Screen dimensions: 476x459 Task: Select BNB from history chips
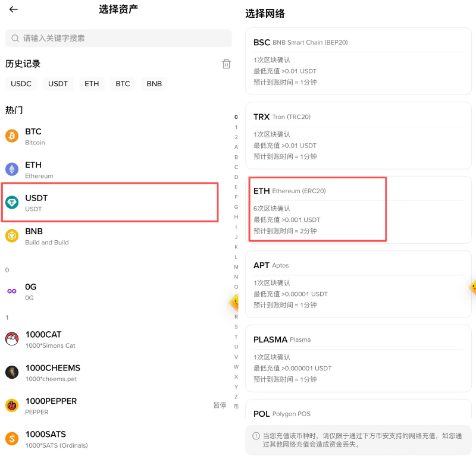pos(154,84)
